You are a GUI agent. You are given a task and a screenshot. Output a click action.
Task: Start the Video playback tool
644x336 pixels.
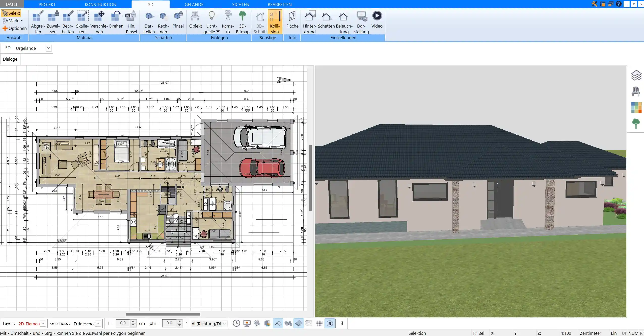[x=377, y=19]
